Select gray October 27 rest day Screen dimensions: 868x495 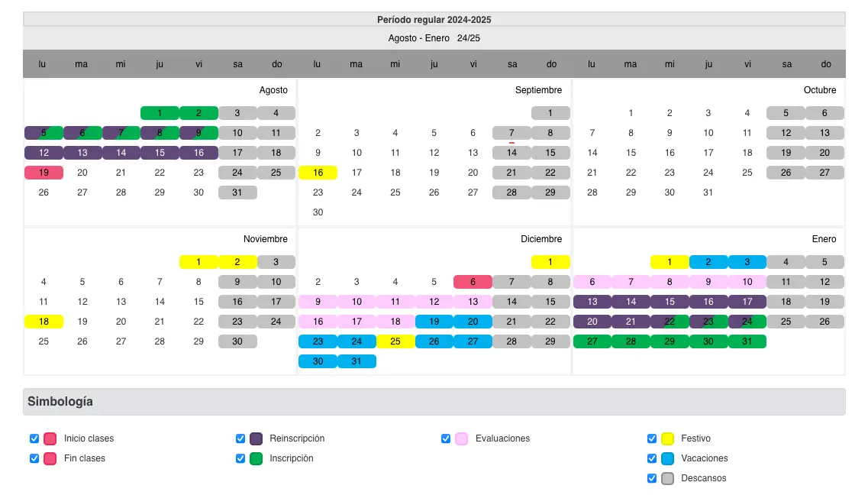824,173
